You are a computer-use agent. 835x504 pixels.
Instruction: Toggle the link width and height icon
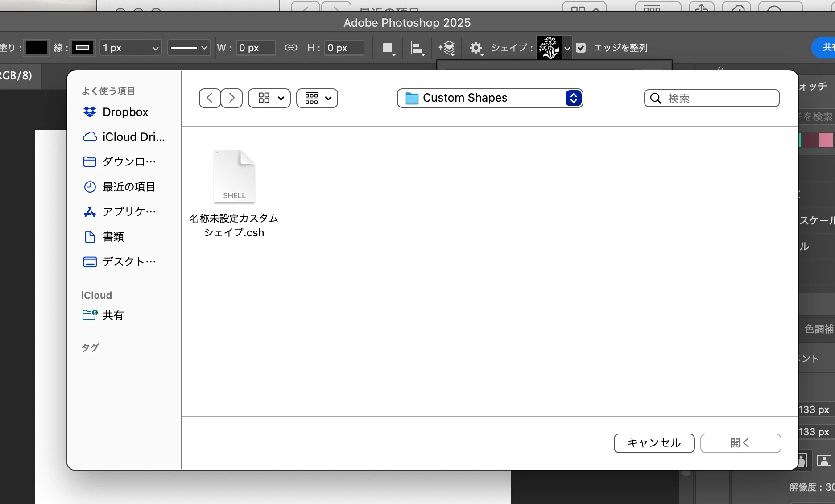click(x=291, y=48)
